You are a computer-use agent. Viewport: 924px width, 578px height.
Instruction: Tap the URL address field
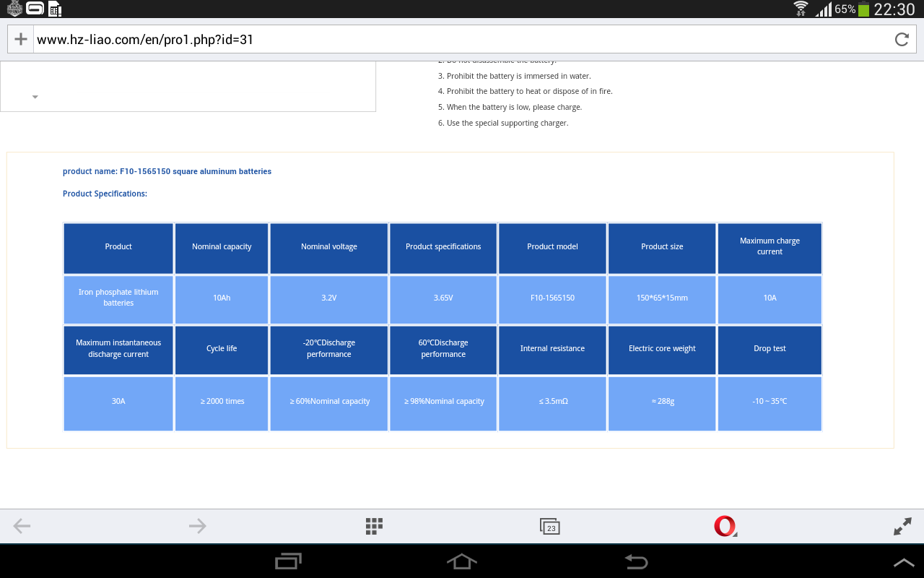coord(462,40)
